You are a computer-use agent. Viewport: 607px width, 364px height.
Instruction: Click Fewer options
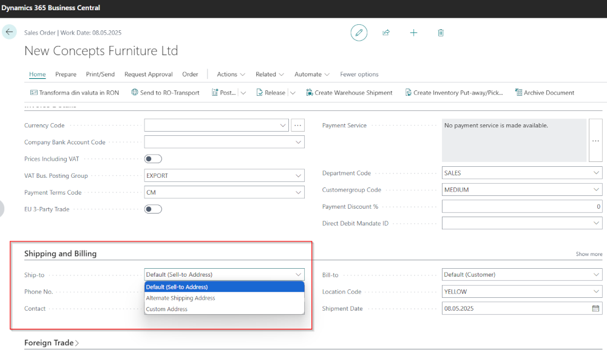(359, 74)
